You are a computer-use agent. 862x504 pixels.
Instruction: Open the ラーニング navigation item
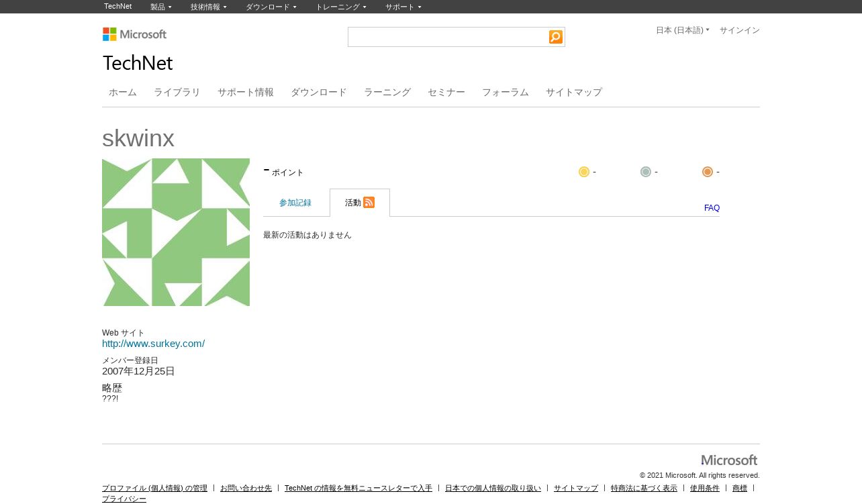387,93
